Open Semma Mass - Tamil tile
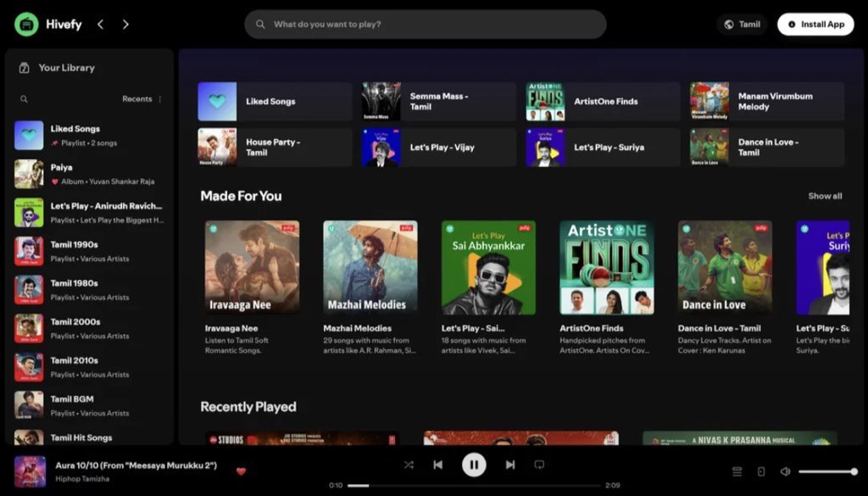 [439, 101]
